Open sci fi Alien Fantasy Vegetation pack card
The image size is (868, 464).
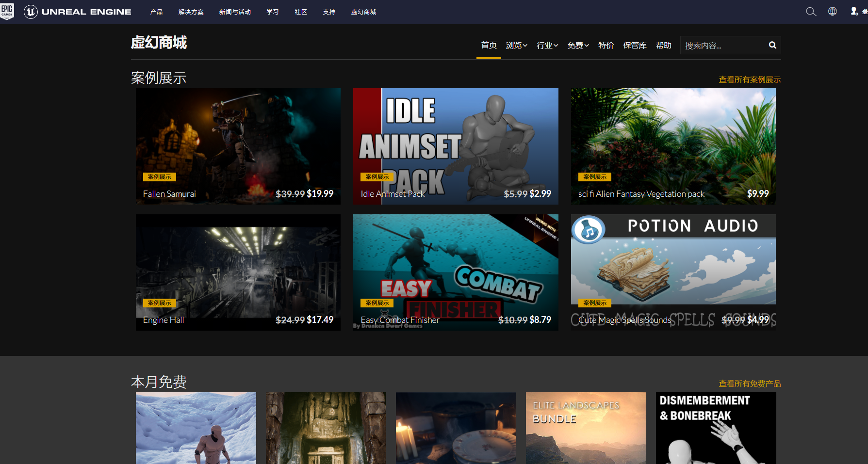click(673, 146)
